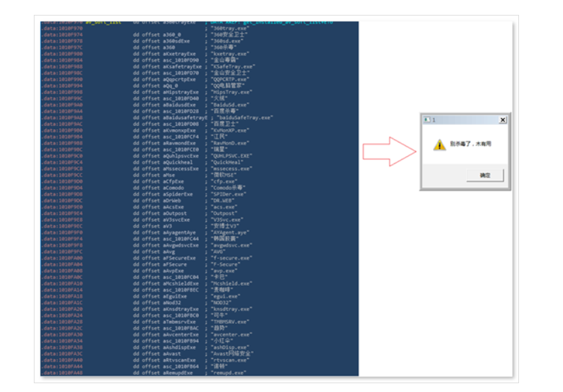The image size is (563, 392).
Task: Select the operand aOutpost
Action: coord(175,214)
